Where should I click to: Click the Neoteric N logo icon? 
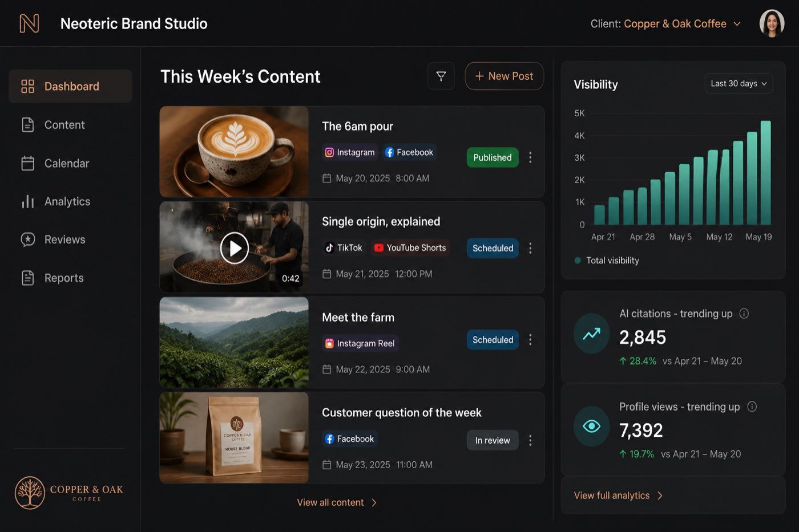(29, 23)
